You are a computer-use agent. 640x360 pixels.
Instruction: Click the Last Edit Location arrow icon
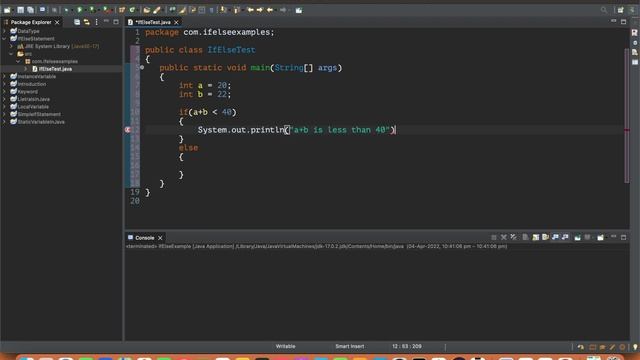coord(251,10)
